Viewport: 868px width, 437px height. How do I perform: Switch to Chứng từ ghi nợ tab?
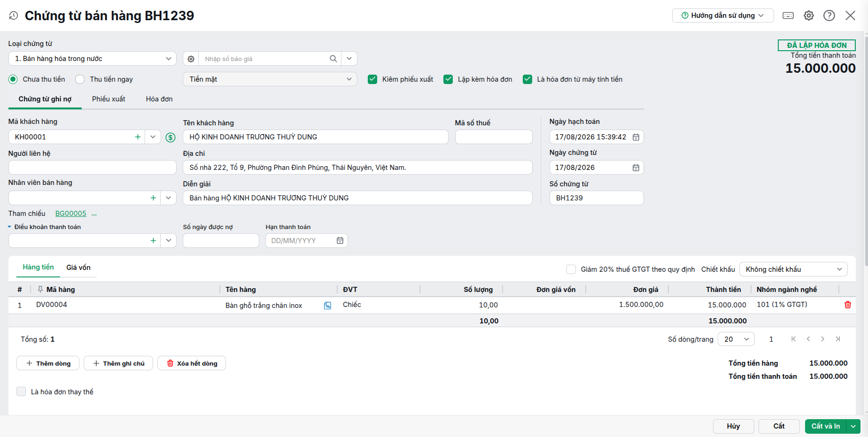45,99
